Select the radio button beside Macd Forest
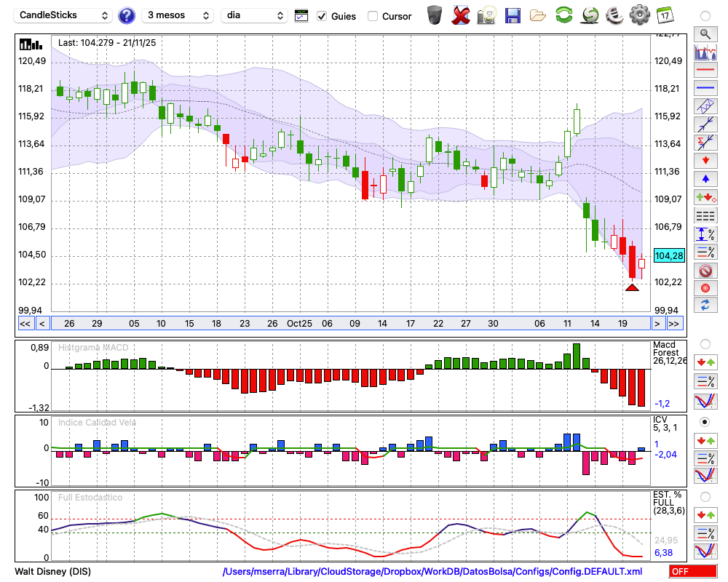 (x=705, y=343)
